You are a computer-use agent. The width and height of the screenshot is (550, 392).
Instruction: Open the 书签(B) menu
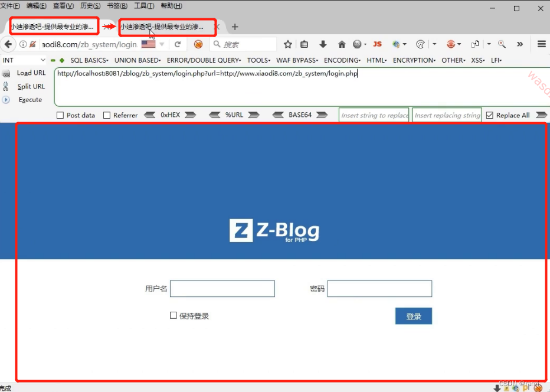pos(117,6)
